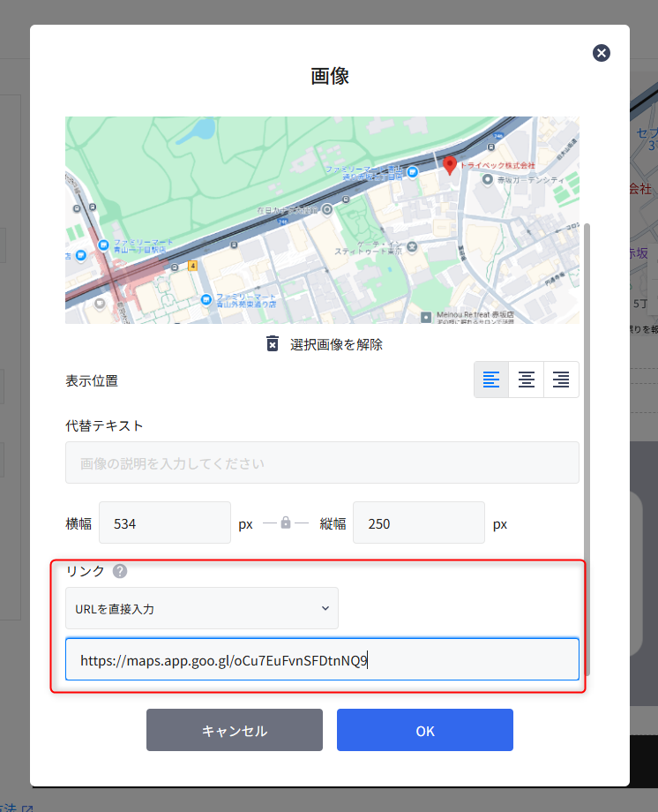This screenshot has height=812, width=658.
Task: Click the 画像 dialog title
Action: tap(330, 76)
